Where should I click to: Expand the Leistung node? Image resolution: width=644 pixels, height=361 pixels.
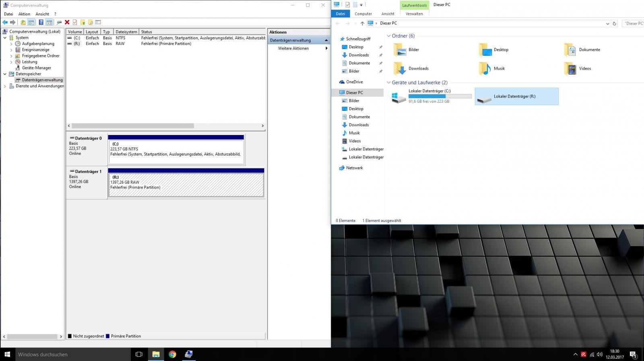(11, 62)
